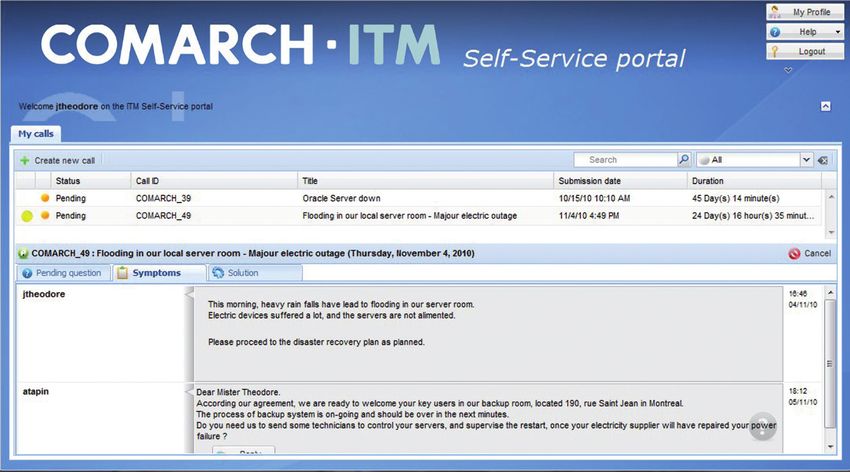Click the jtheodore message author name
Viewport: 850px width, 472px height.
pyautogui.click(x=44, y=294)
